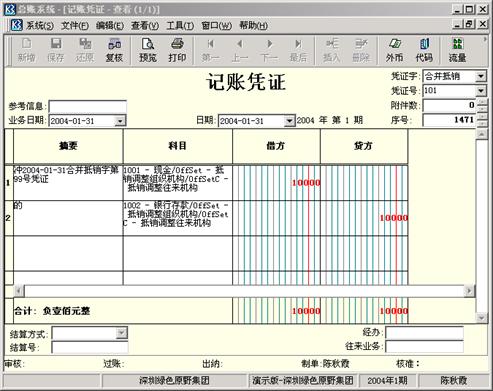493x391 pixels.
Task: Click the 附件数 field showing 0
Action: coord(450,105)
